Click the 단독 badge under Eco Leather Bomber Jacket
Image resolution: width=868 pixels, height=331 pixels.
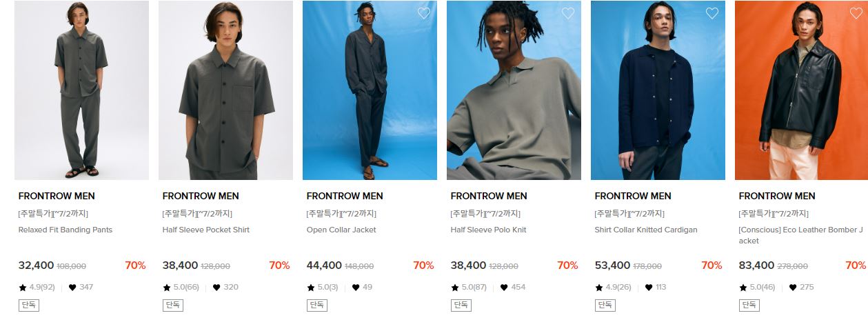coord(749,305)
